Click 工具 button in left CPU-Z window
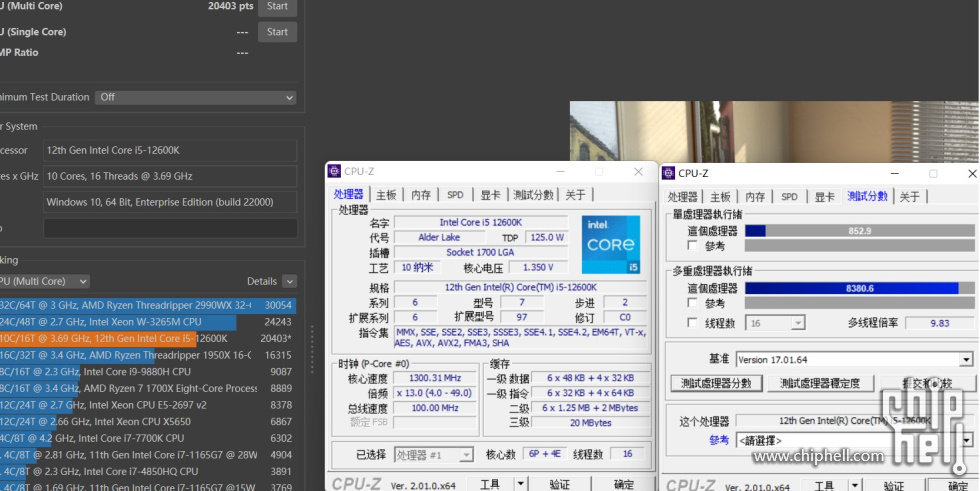This screenshot has height=491, width=980. pos(490,484)
